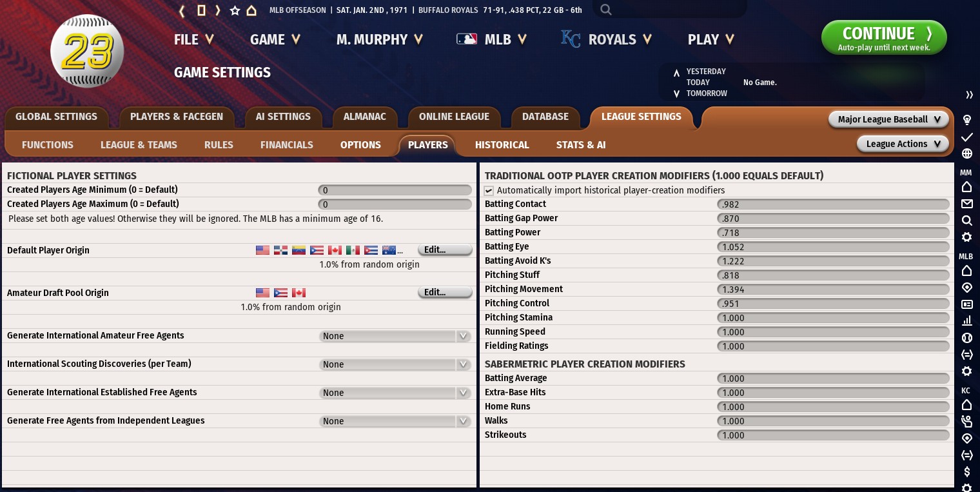The image size is (980, 492).
Task: Open the League Actions dropdown
Action: tap(902, 144)
